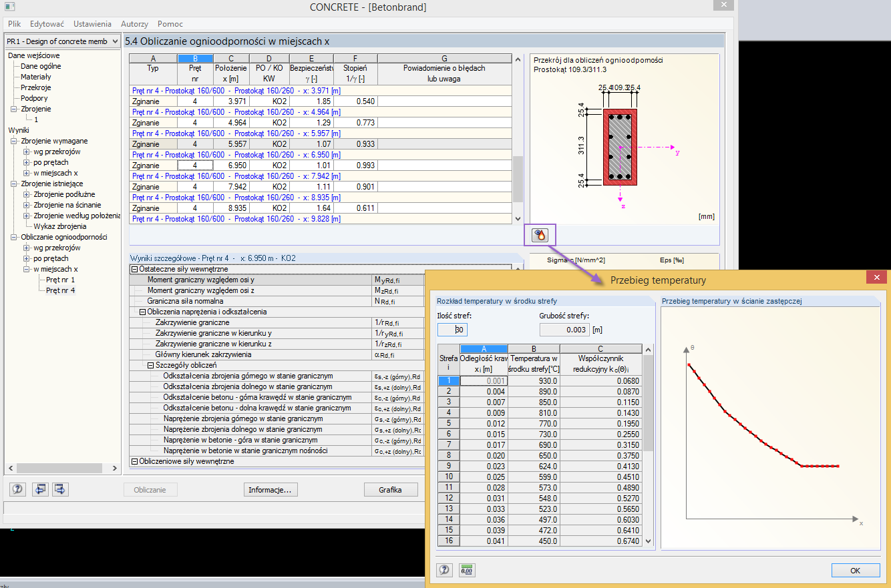Expand the Obliczeniowe siły wewnętrzne section
891x588 pixels.
(134, 461)
